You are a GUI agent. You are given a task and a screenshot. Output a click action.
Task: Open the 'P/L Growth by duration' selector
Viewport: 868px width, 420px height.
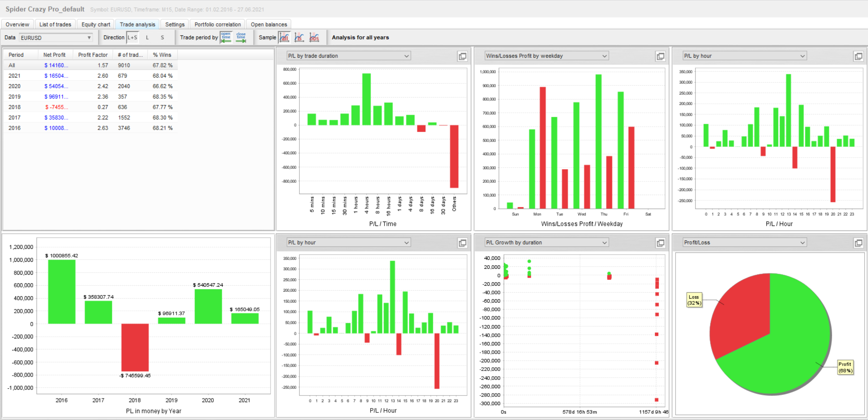[547, 243]
